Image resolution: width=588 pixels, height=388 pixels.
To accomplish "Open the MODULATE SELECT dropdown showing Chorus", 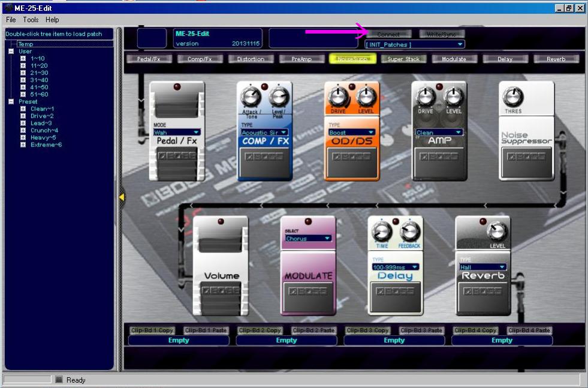I will (308, 238).
